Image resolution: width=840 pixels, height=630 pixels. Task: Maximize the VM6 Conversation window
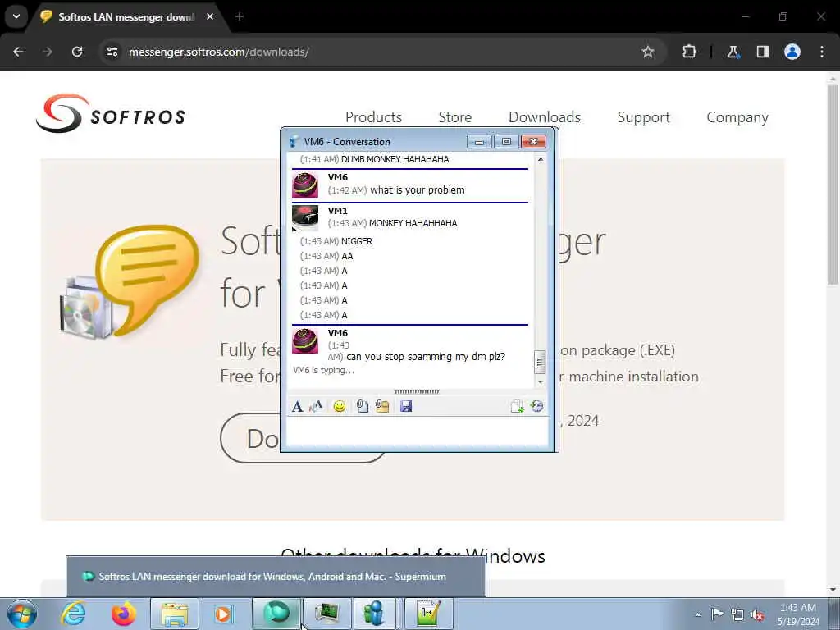[505, 141]
